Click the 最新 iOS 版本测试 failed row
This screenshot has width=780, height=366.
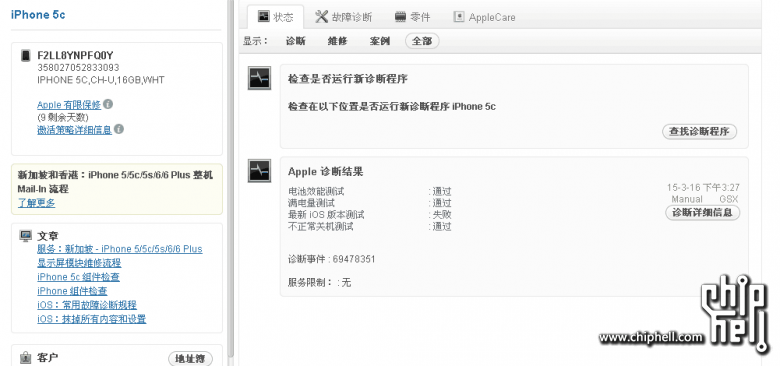370,215
